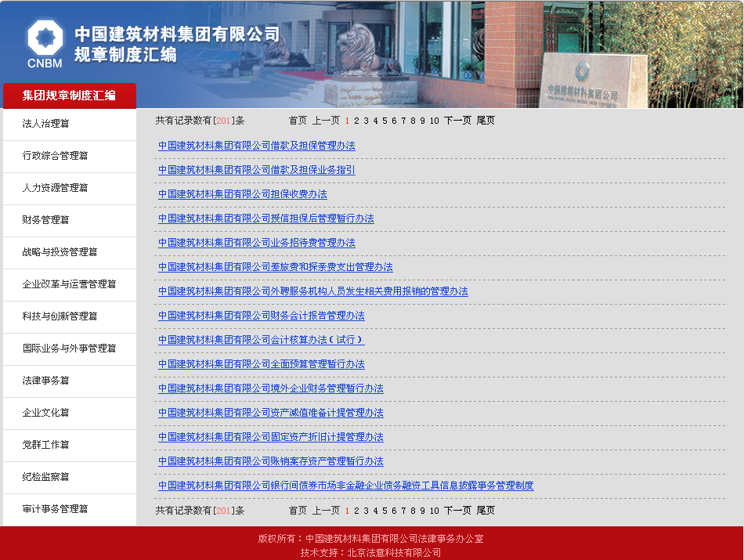Select page 5 in upper pagination
The image size is (744, 560).
click(x=385, y=121)
